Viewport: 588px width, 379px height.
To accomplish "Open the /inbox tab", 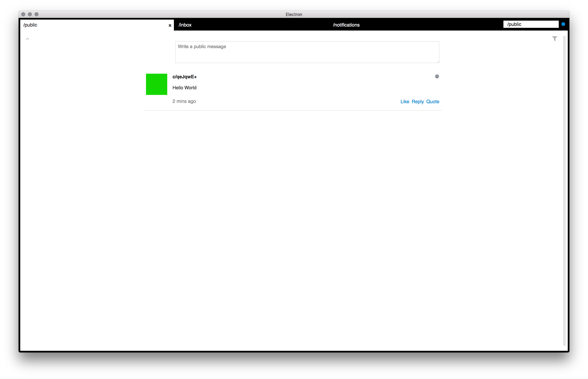I will pos(185,24).
